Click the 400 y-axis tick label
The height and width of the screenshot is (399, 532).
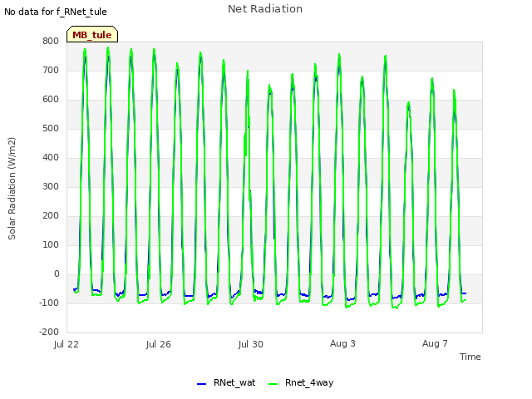51,157
